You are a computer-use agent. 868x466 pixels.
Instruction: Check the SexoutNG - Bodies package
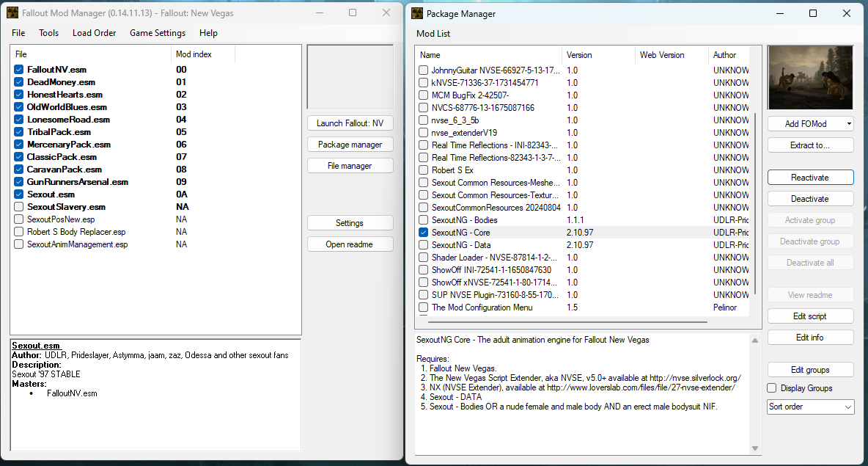point(424,220)
